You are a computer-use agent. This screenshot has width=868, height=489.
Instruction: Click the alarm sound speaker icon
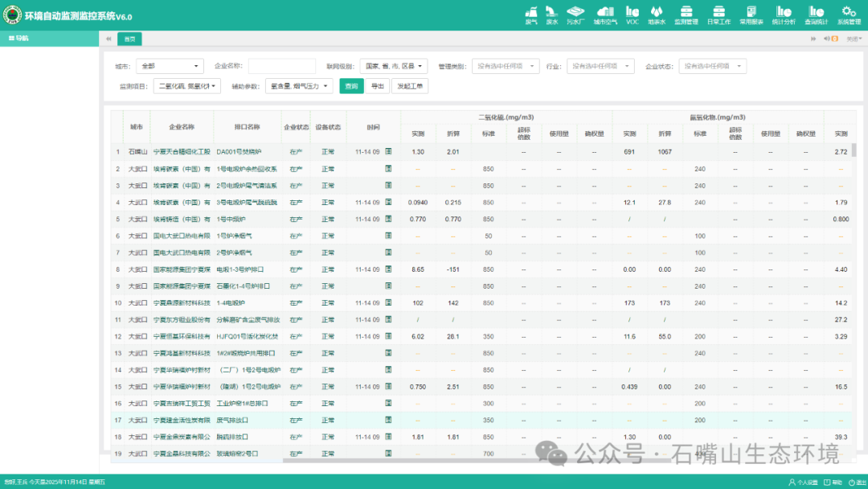[825, 39]
